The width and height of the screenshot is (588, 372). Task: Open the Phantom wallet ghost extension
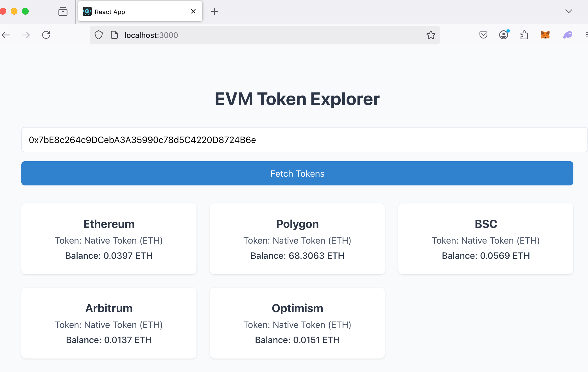(568, 35)
